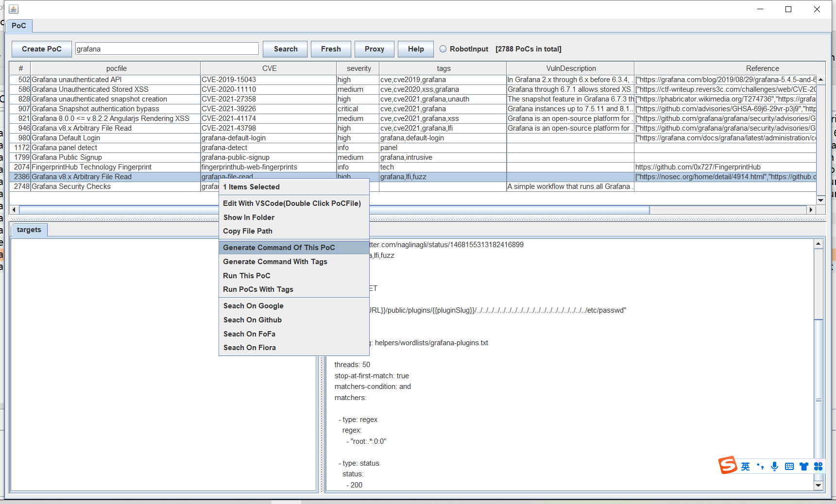Toggle Sogou punctuation mode icon
The height and width of the screenshot is (504, 836).
pyautogui.click(x=760, y=467)
